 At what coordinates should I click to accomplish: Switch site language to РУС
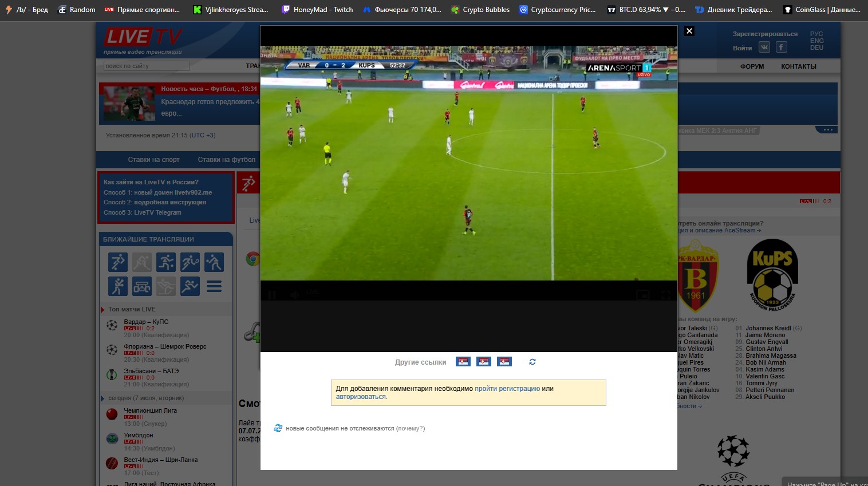coord(816,34)
